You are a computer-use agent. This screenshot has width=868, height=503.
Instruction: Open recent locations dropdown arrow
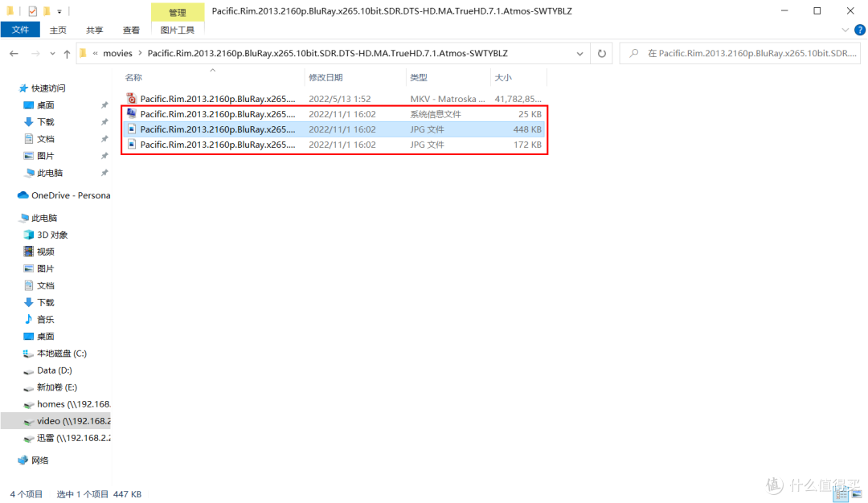[52, 54]
